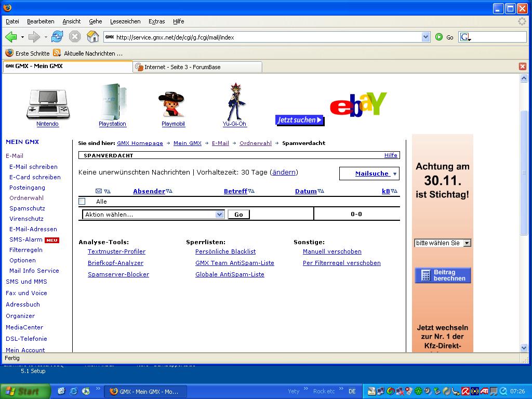
Task: Tick the Alle checkbox
Action: pyautogui.click(x=82, y=201)
